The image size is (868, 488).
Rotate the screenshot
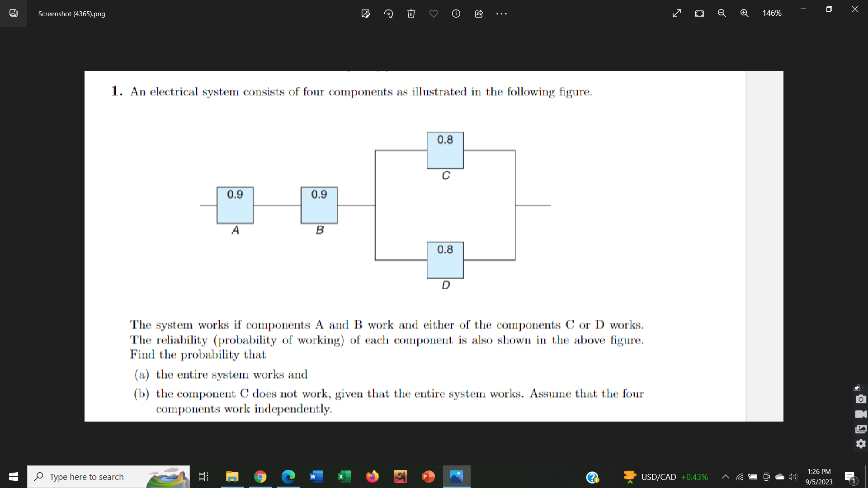pos(388,14)
